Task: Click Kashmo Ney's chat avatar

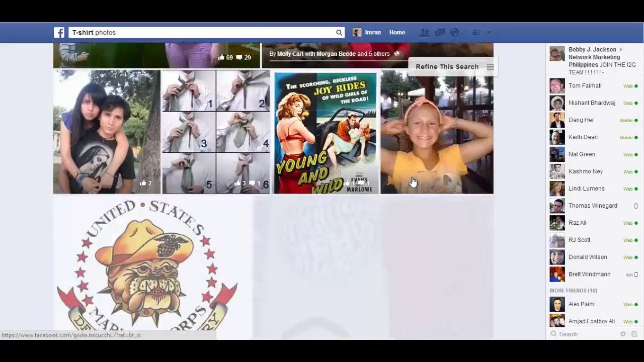Action: point(557,171)
